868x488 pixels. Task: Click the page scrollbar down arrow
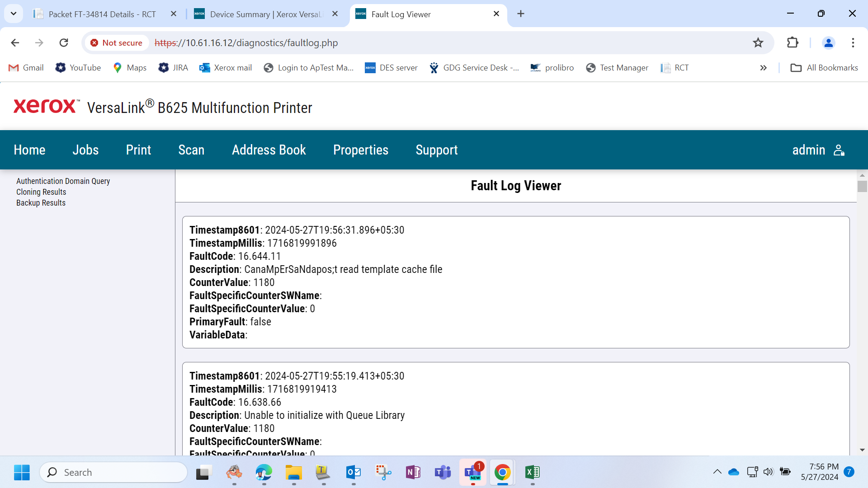click(862, 450)
